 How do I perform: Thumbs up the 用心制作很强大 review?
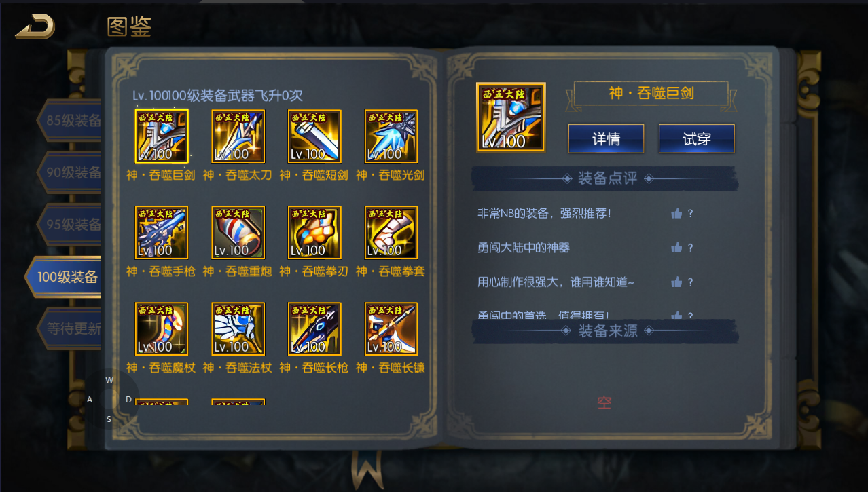tap(676, 282)
